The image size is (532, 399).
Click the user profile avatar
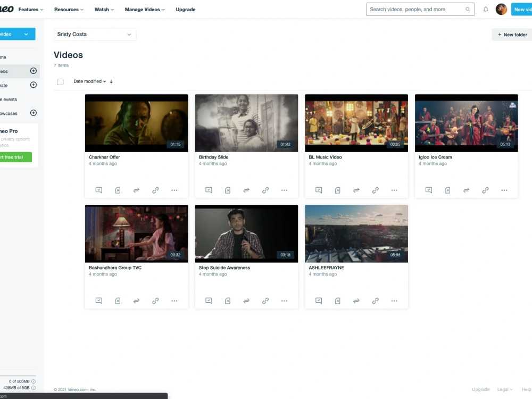coord(501,10)
